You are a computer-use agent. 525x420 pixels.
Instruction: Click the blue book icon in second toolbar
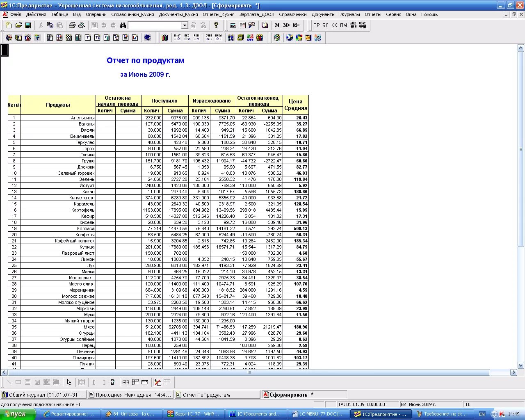[148, 38]
